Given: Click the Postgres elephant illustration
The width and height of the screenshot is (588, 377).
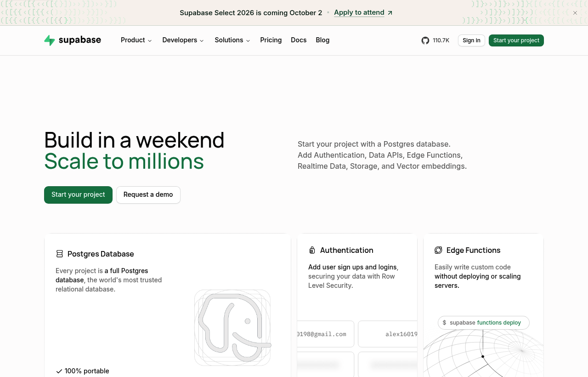Looking at the screenshot, I should [232, 328].
